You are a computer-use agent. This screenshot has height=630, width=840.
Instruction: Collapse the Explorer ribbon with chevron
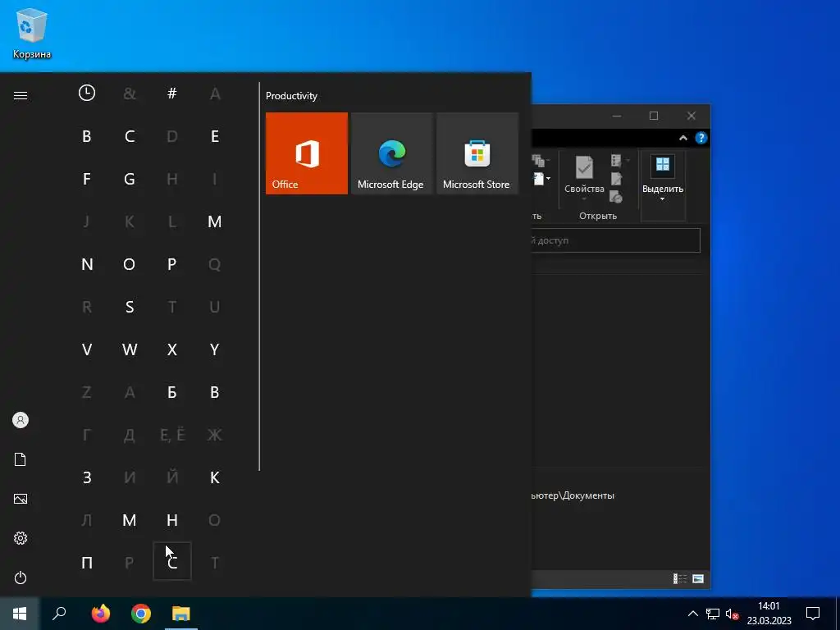[683, 138]
